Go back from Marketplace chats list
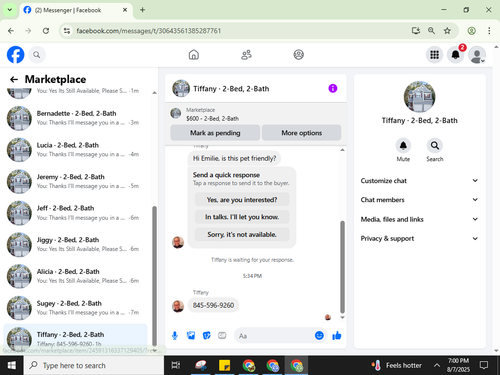Image resolution: width=500 pixels, height=375 pixels. [x=14, y=79]
